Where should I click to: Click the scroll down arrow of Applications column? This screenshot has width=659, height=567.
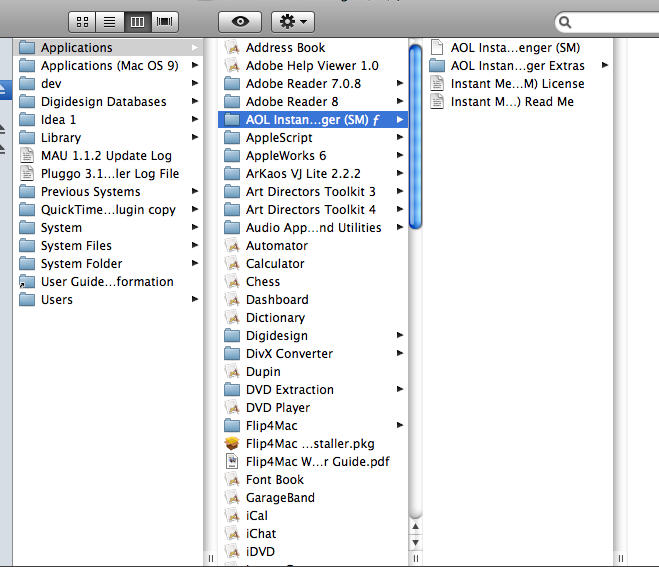[415, 543]
